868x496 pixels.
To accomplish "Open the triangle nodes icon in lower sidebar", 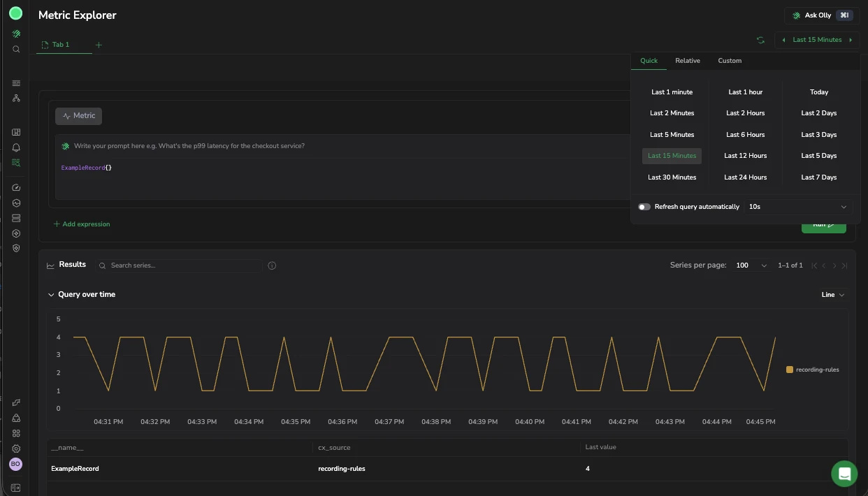I will pyautogui.click(x=16, y=418).
